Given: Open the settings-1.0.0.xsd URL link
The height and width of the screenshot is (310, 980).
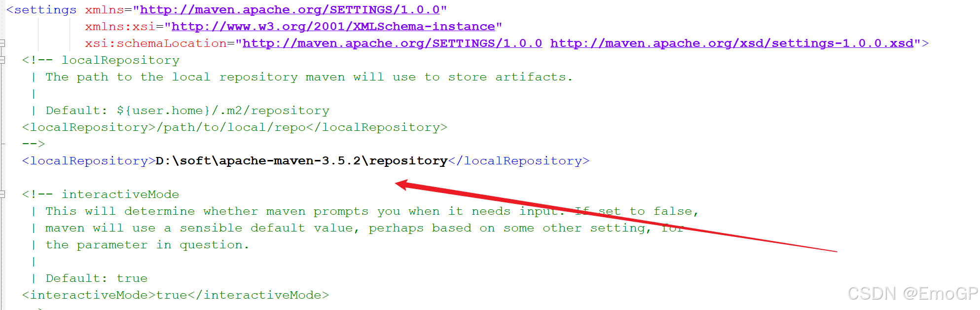Looking at the screenshot, I should coord(732,43).
